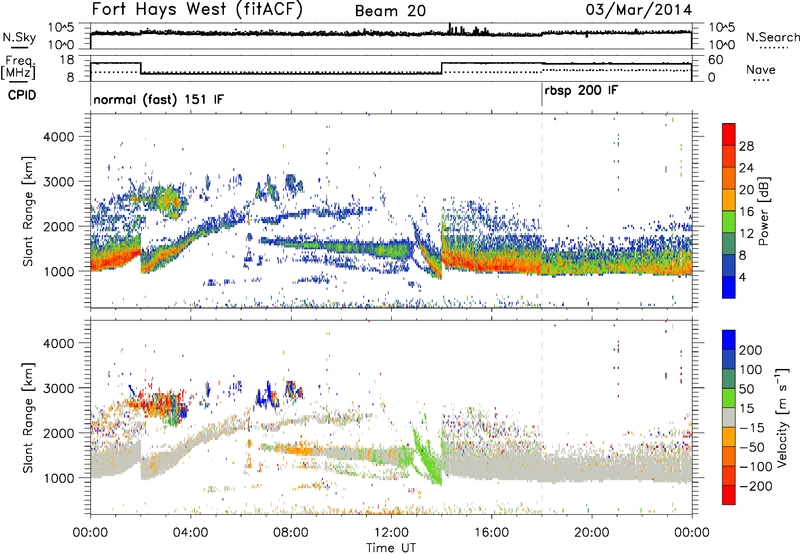Click the 'Beam 20' label
This screenshot has width=800, height=554.
(390, 11)
